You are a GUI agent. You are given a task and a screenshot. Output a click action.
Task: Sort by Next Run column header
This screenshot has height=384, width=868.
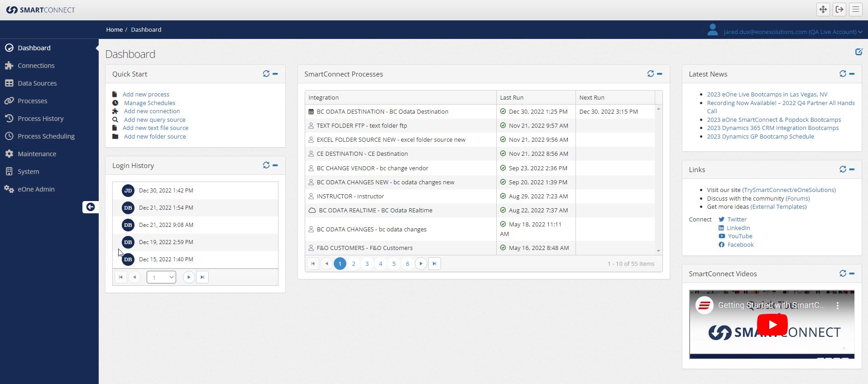(x=615, y=97)
